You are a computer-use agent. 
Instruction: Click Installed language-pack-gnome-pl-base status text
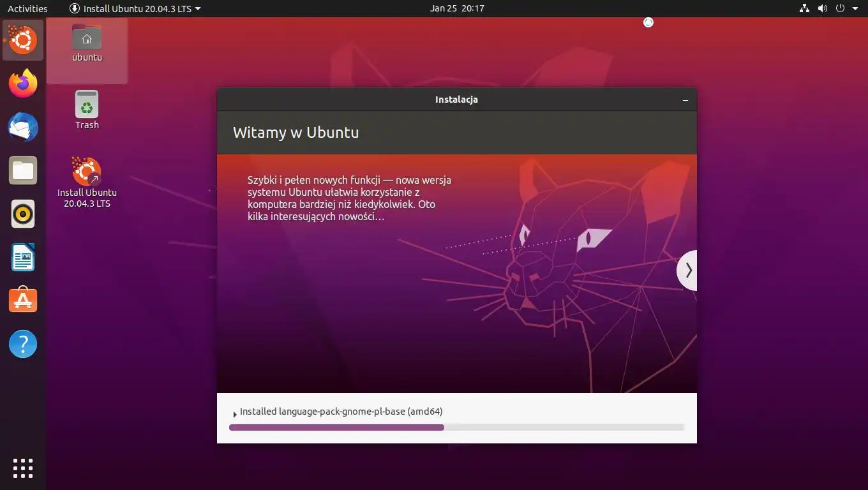tap(341, 412)
